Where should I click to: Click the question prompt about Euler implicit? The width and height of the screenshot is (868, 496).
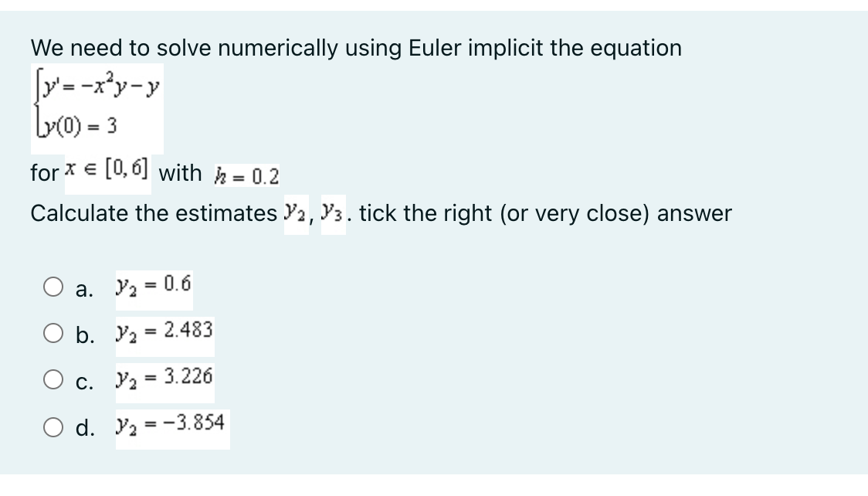pyautogui.click(x=355, y=47)
